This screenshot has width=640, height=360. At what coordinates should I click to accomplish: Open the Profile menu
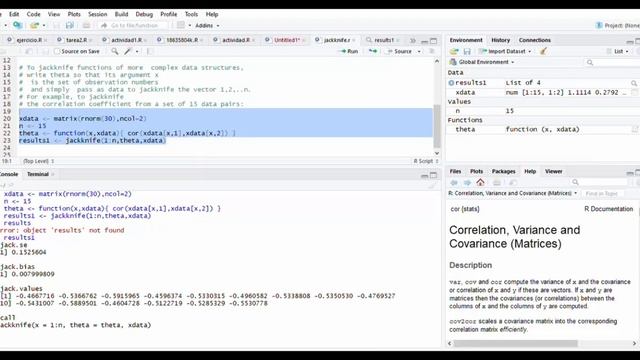click(169, 14)
